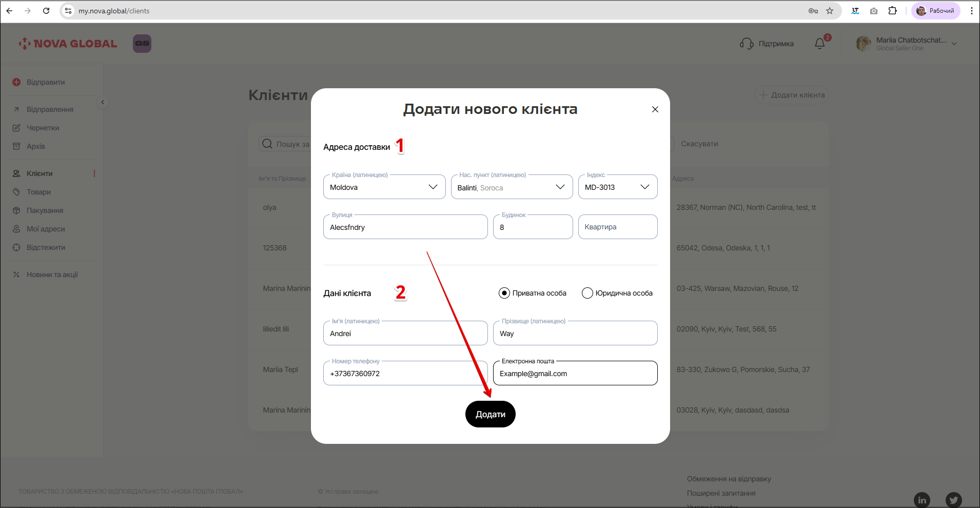Screen dimensions: 980x508
Task: Open the Країна dropdown showing Moldova
Action: (x=384, y=187)
